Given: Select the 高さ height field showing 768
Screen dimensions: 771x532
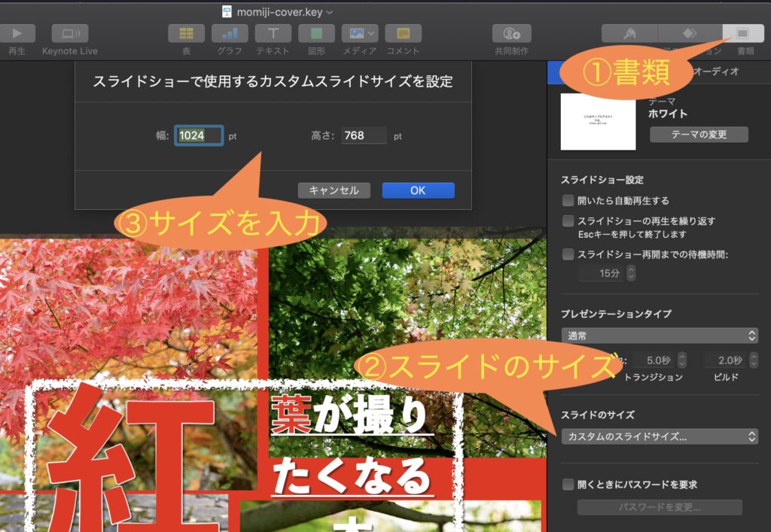Looking at the screenshot, I should 364,135.
